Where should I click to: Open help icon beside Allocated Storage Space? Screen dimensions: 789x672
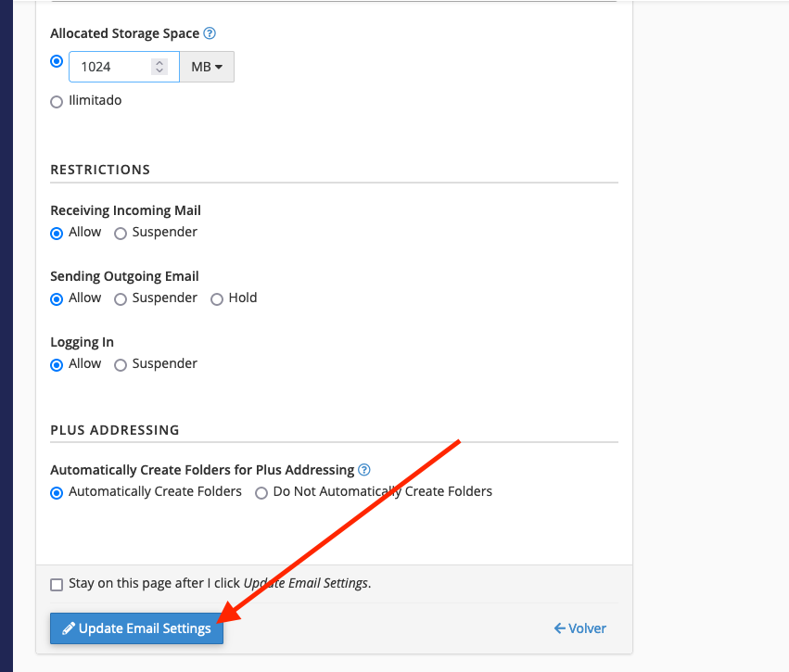210,33
